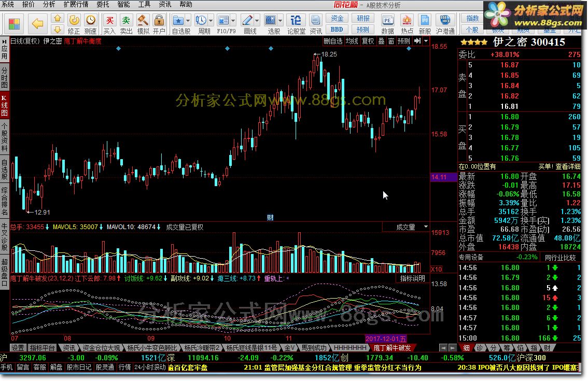Open the chart options dropdown triangle
The height and width of the screenshot is (381, 588).
tap(426, 41)
